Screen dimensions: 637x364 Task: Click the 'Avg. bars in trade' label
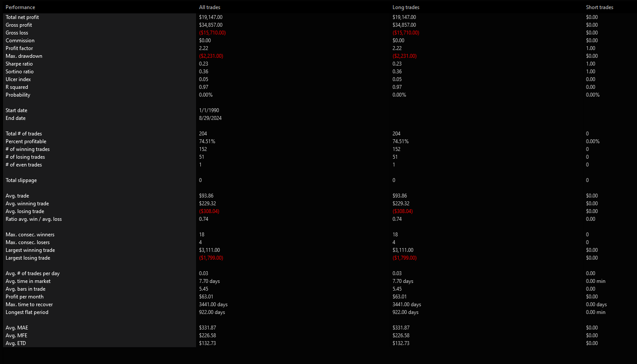25,289
